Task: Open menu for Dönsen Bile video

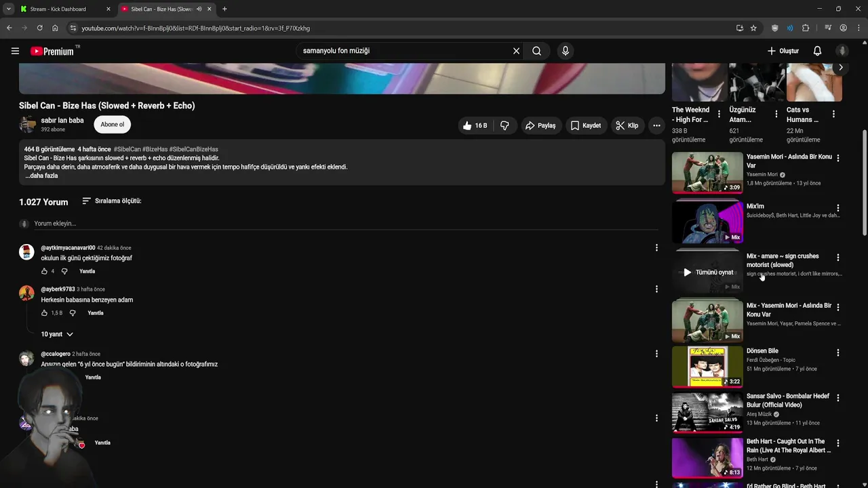Action: click(x=838, y=352)
